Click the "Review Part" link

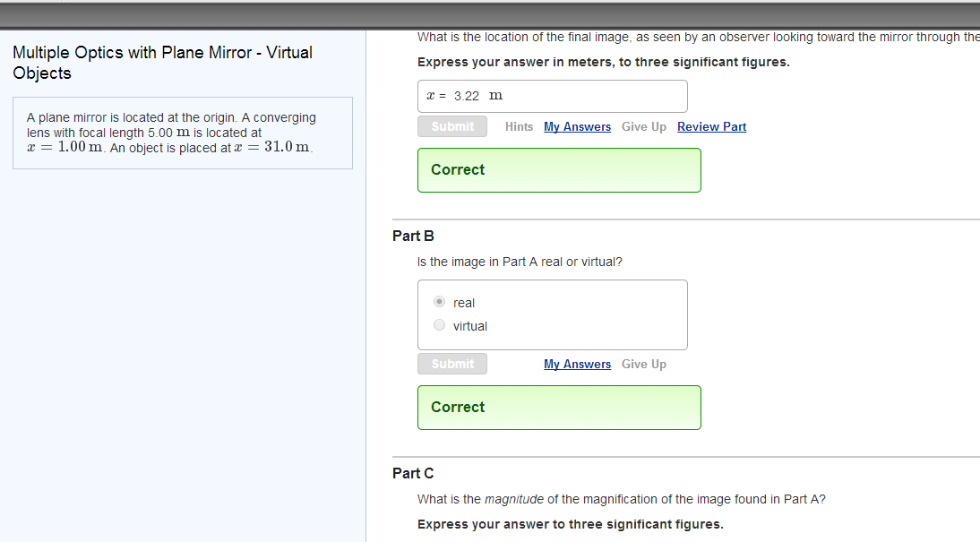(711, 126)
